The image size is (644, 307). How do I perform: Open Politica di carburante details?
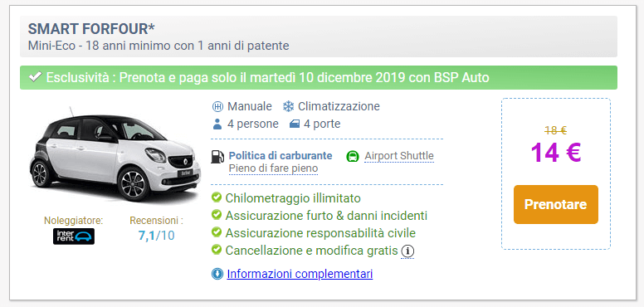tap(281, 156)
